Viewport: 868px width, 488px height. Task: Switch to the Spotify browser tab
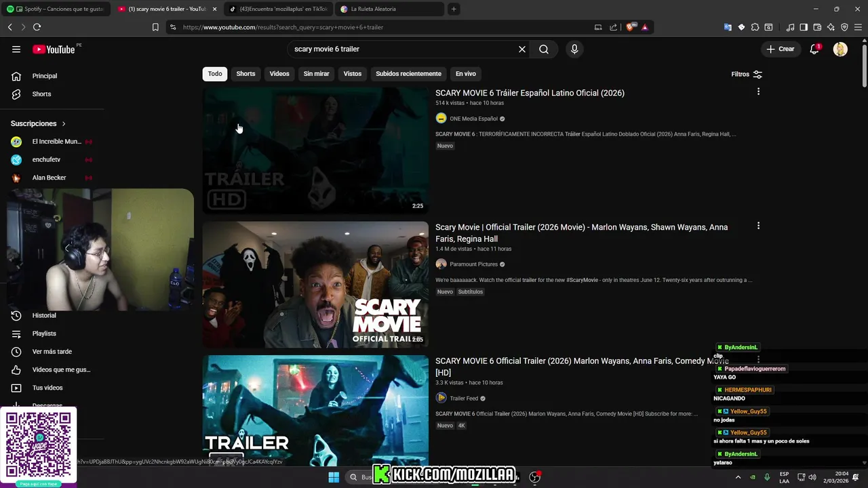(x=55, y=9)
